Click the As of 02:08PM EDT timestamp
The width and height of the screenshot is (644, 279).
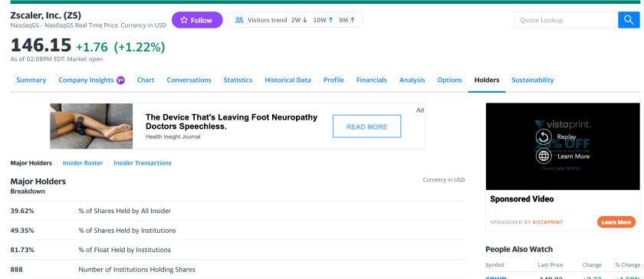(x=58, y=59)
